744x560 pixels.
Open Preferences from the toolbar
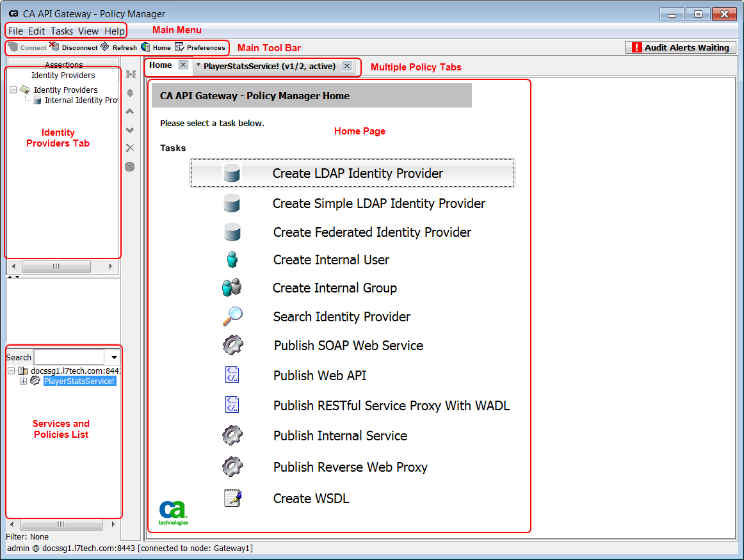[179, 47]
